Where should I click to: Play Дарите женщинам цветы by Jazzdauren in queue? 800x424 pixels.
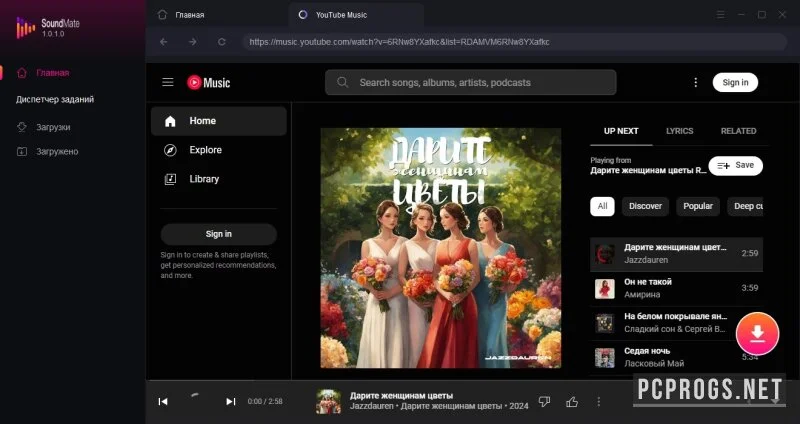click(x=676, y=254)
